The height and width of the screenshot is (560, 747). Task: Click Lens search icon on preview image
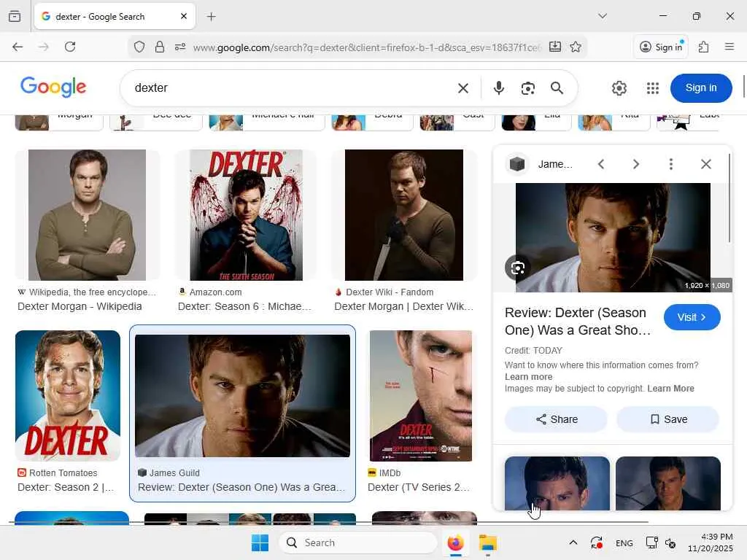click(518, 268)
